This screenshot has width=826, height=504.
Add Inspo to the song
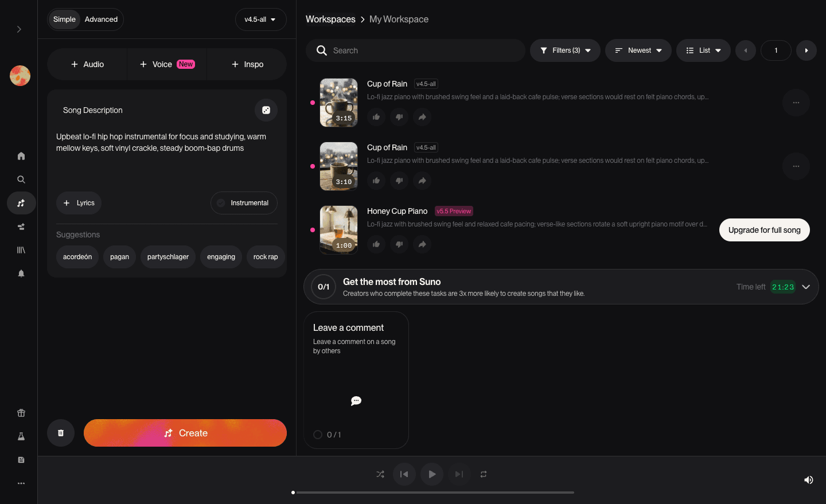point(247,64)
